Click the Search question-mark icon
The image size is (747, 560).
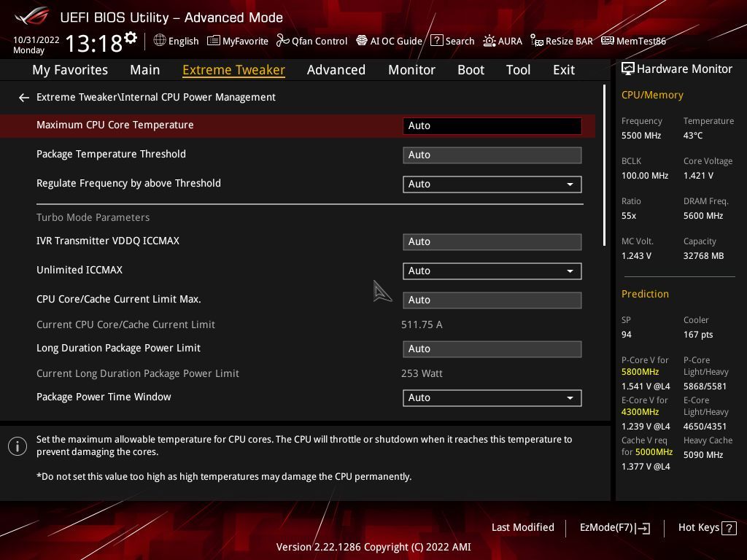click(x=436, y=41)
